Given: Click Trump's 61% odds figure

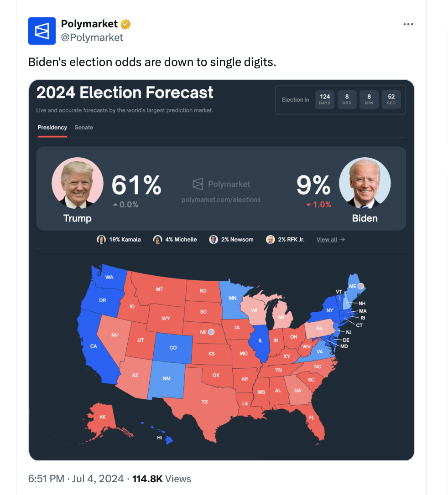Looking at the screenshot, I should pyautogui.click(x=135, y=184).
